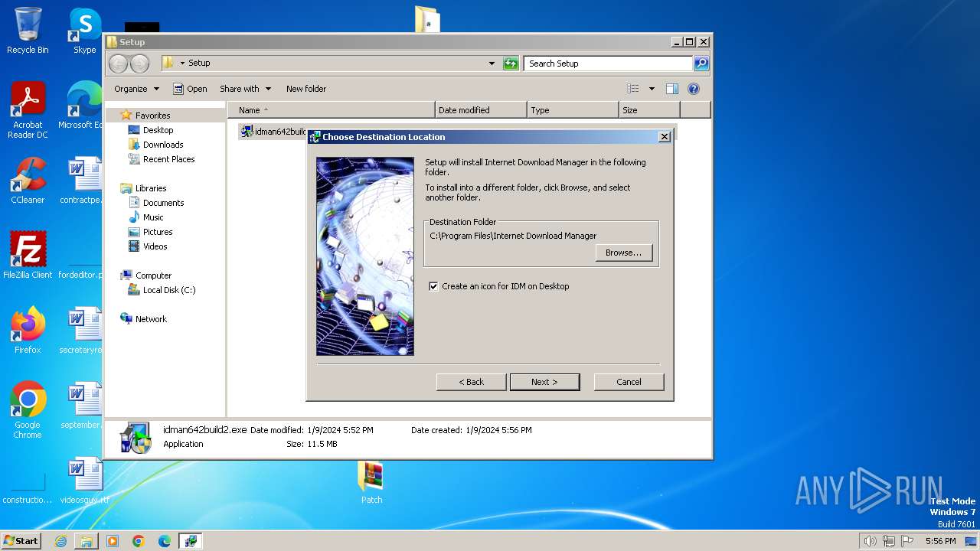The height and width of the screenshot is (551, 980).
Task: Open media player taskbar icon
Action: (x=113, y=541)
